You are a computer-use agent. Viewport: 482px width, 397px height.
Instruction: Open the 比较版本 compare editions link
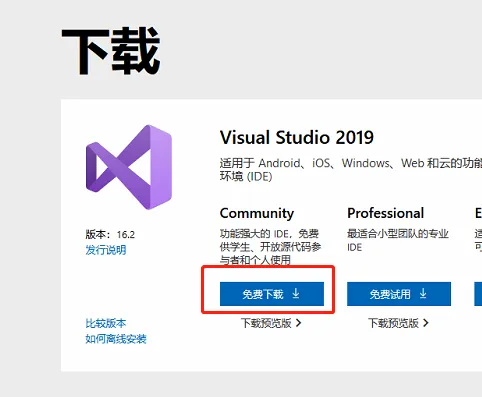[106, 323]
